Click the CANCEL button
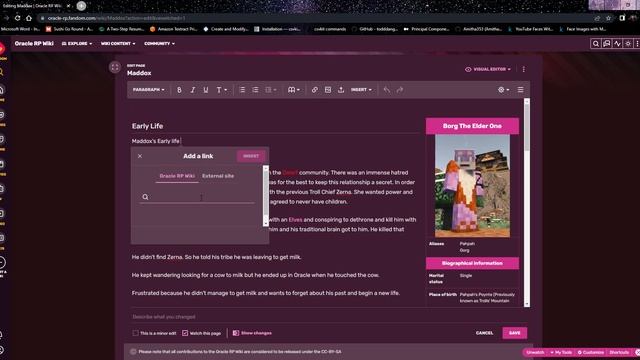Image resolution: width=640 pixels, height=360 pixels. pyautogui.click(x=484, y=333)
